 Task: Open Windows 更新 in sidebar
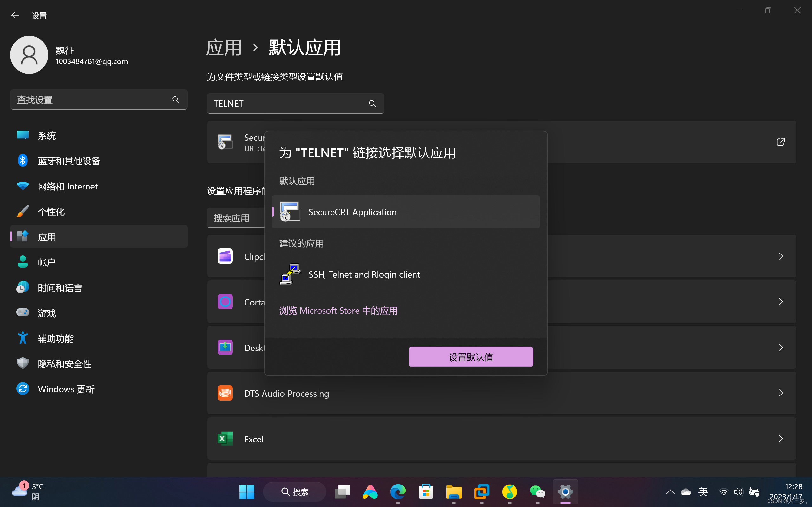point(66,389)
